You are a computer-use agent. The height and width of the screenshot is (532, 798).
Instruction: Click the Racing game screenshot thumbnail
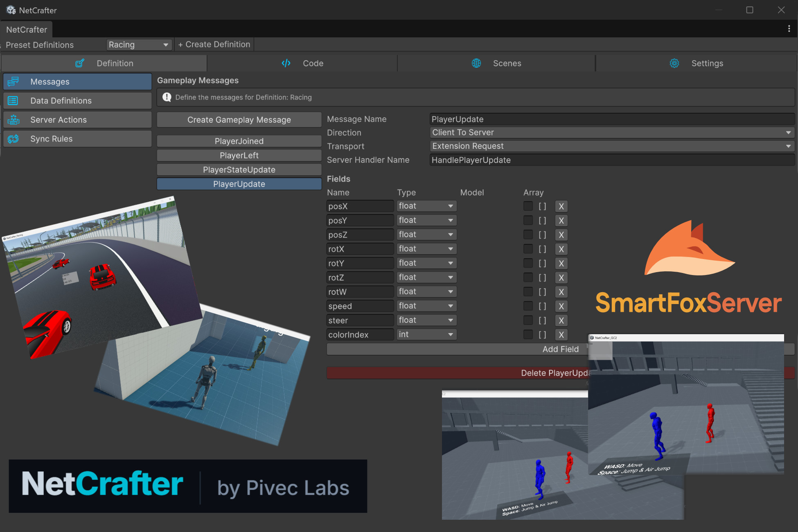102,277
